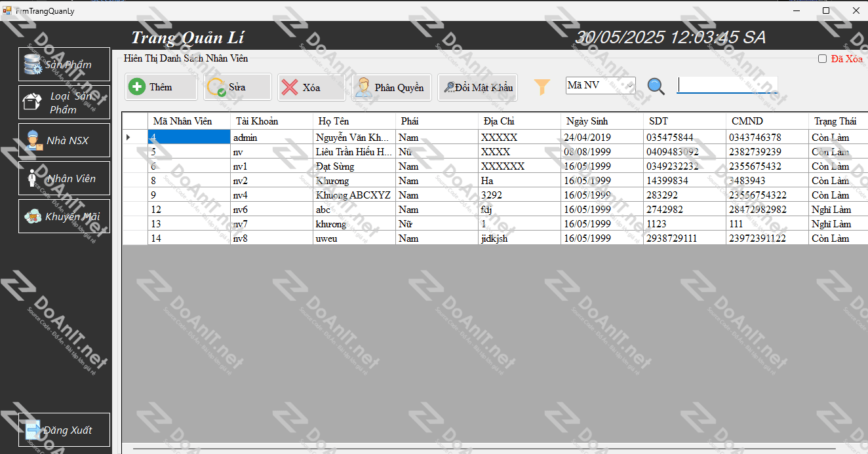Click the red X icon on Xóa
This screenshot has width=868, height=454.
(290, 87)
